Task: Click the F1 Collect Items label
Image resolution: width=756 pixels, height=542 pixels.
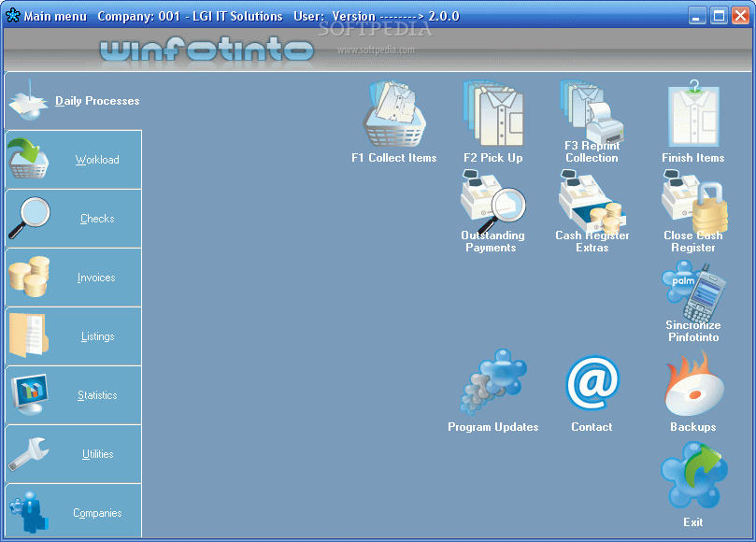Action: (394, 158)
